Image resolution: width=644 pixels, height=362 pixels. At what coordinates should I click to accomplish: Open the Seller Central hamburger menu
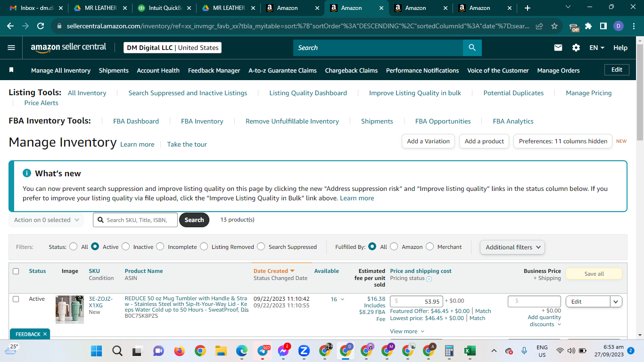click(11, 48)
